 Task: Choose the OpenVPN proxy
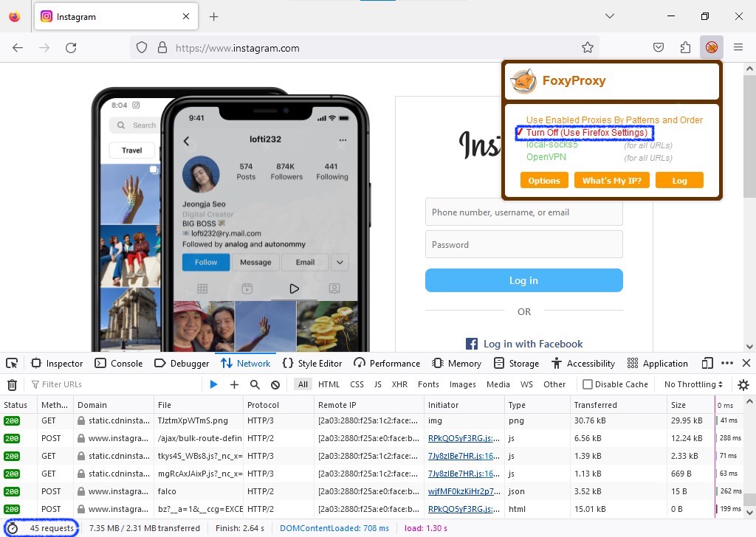pyautogui.click(x=546, y=157)
